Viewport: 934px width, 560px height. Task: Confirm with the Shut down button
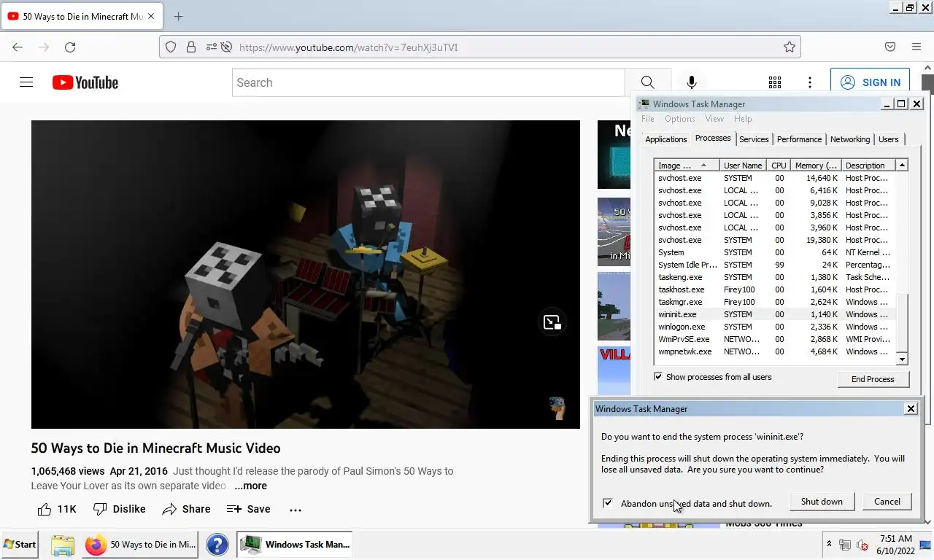pyautogui.click(x=822, y=502)
